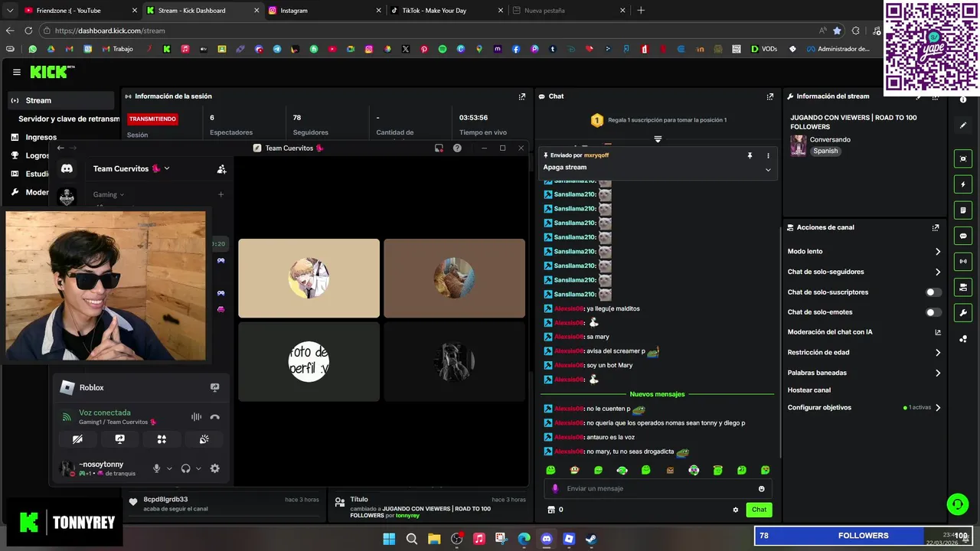Switch to Nueva pestaña tab

[x=569, y=11]
